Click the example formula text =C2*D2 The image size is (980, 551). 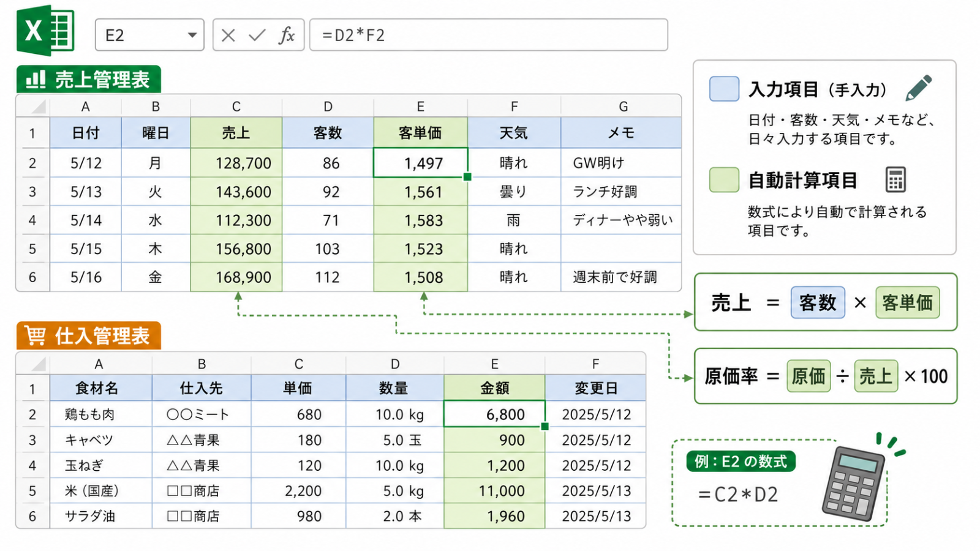tap(738, 494)
